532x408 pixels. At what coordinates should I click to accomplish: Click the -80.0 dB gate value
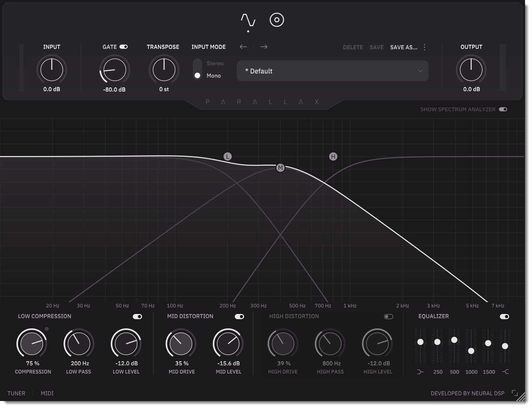click(114, 89)
